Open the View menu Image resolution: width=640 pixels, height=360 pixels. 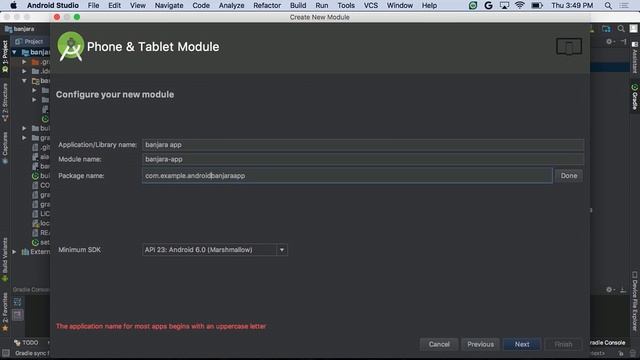[138, 5]
